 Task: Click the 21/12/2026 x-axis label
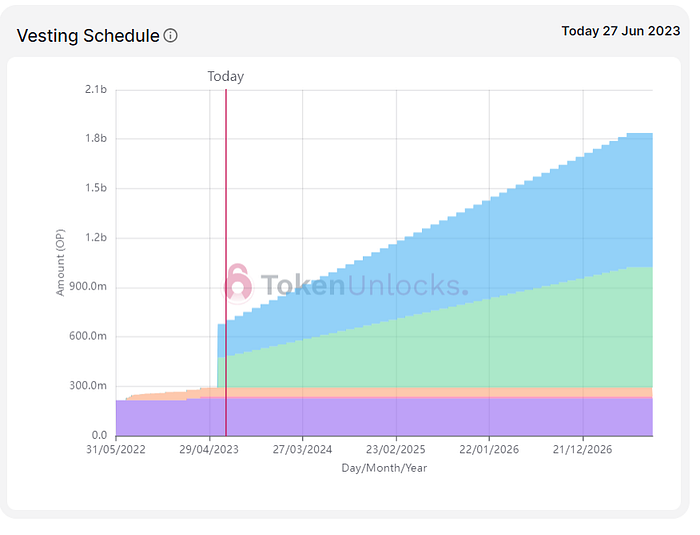click(583, 451)
